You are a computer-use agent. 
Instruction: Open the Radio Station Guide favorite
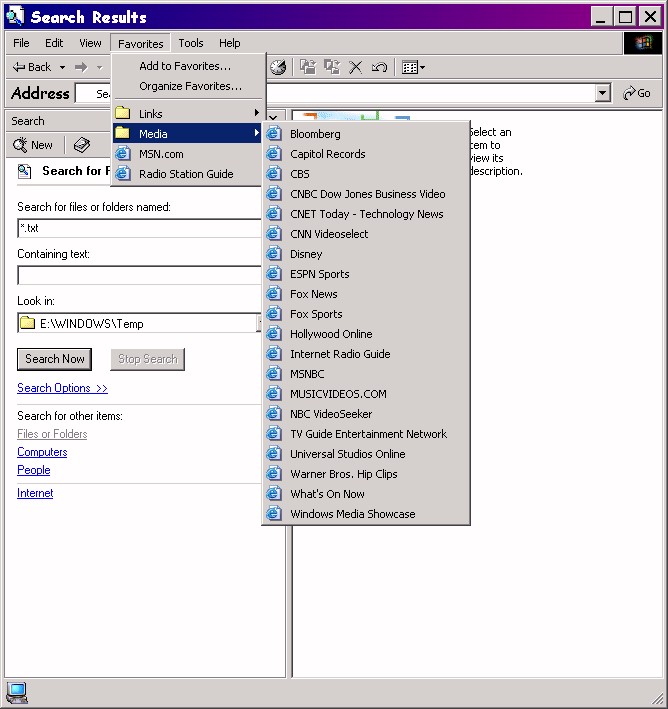186,174
